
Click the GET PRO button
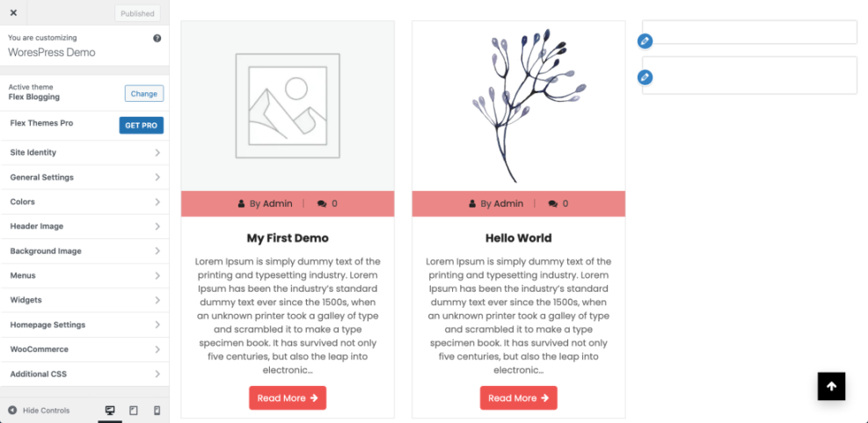[x=141, y=126]
